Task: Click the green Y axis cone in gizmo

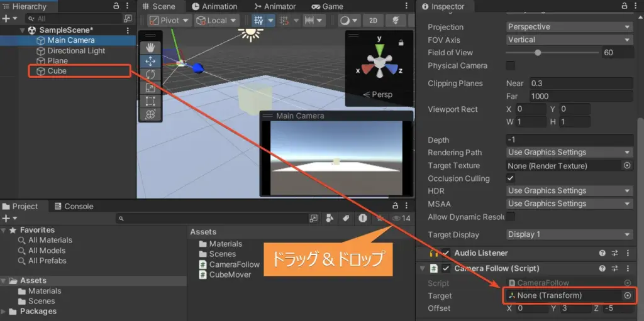Action: pyautogui.click(x=379, y=50)
